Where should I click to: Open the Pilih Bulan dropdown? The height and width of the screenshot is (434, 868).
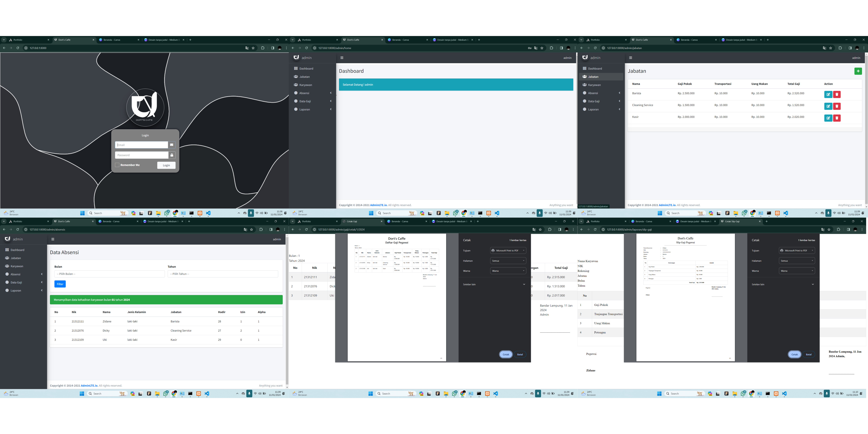110,274
